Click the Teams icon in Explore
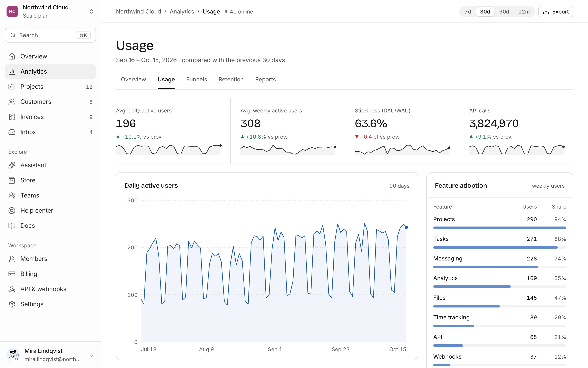 [12, 195]
